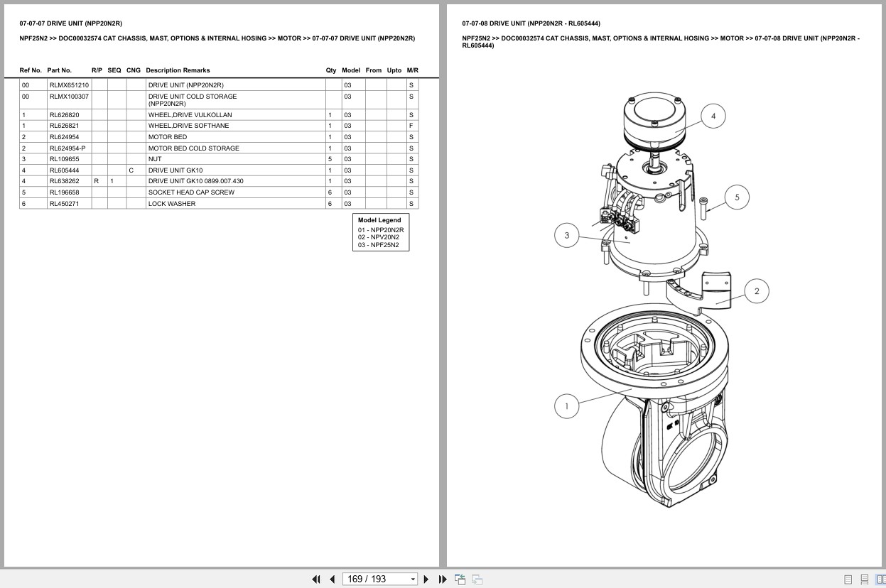Click callout balloon 4 in diagram
886x588 pixels.
(713, 116)
